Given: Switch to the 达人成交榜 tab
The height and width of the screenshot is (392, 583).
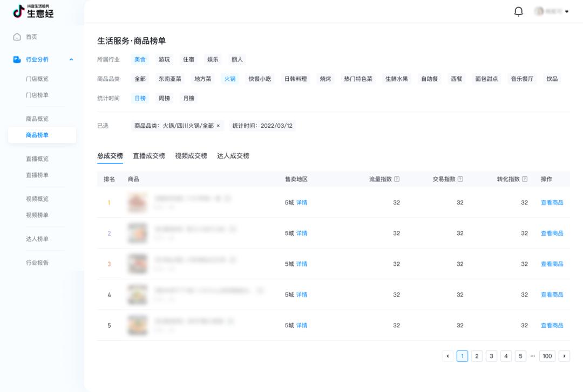Looking at the screenshot, I should [232, 156].
